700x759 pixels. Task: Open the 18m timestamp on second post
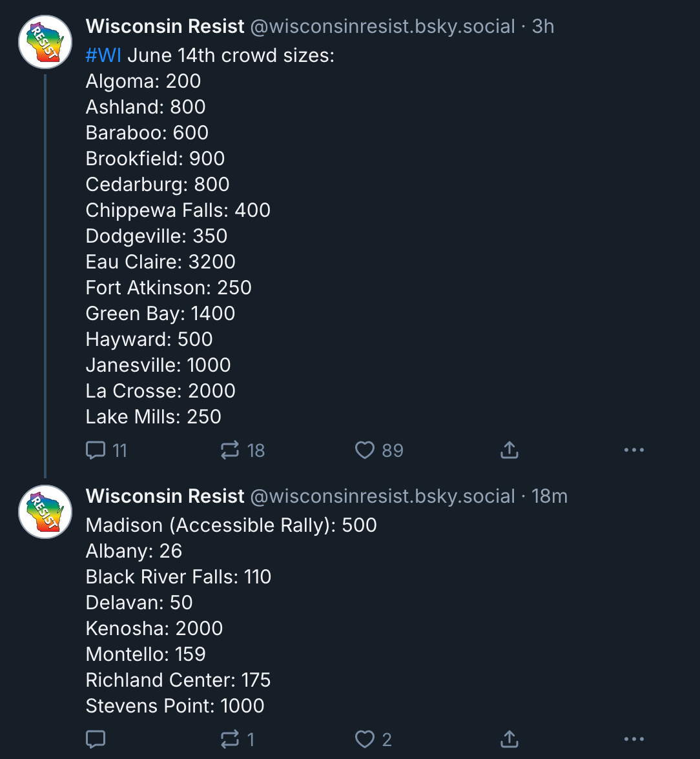click(x=550, y=496)
